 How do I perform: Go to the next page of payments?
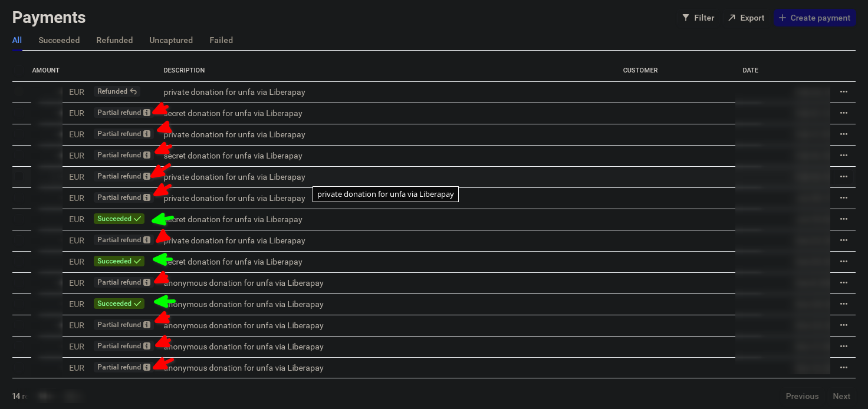(841, 396)
